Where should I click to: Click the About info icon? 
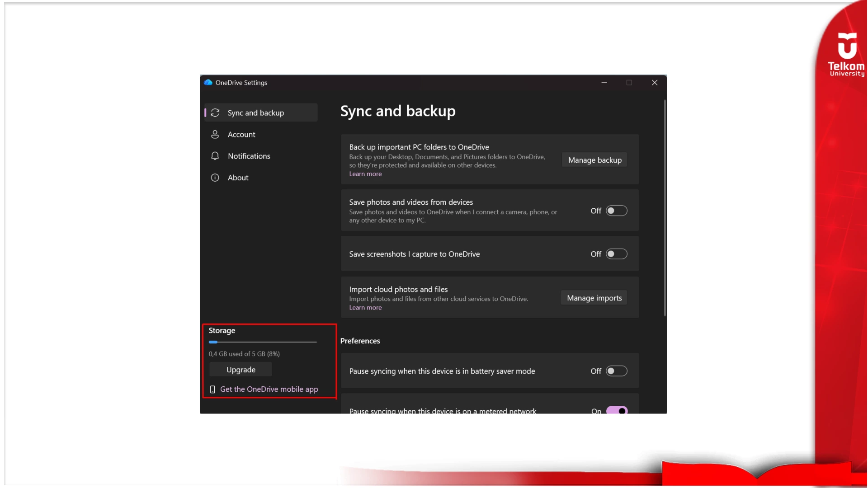(215, 178)
